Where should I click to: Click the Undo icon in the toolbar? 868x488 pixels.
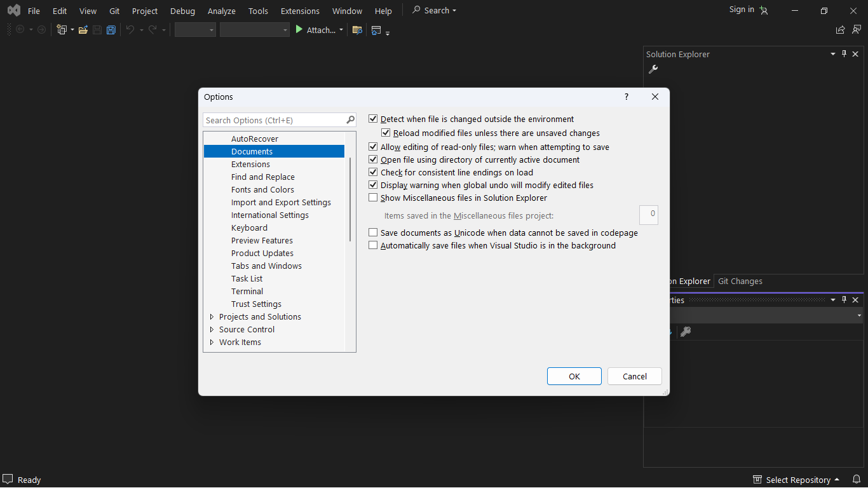[130, 30]
